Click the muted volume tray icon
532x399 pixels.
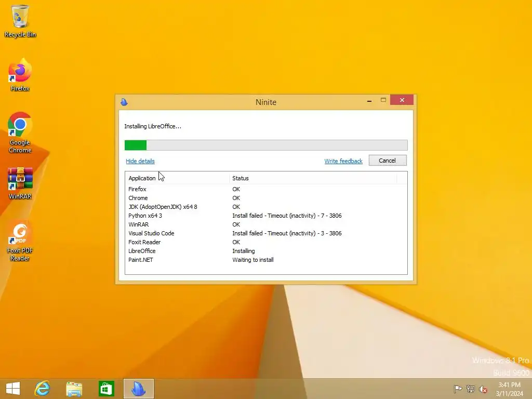coord(483,389)
